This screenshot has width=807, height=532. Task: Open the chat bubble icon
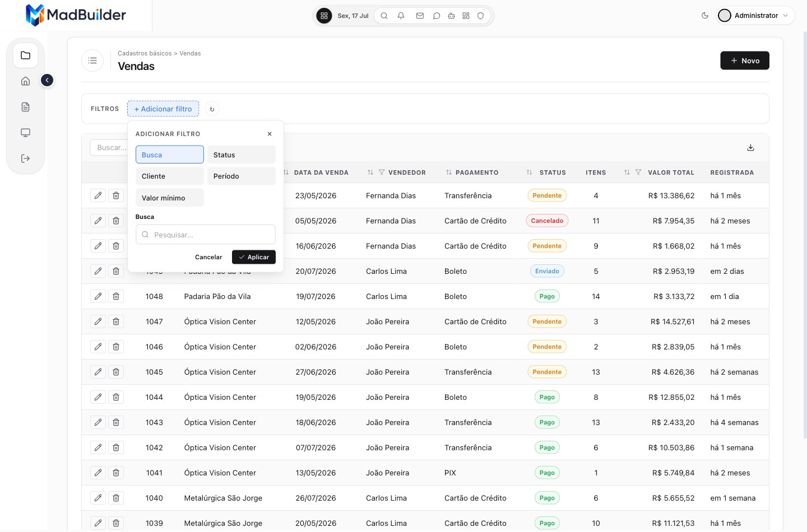(x=437, y=16)
